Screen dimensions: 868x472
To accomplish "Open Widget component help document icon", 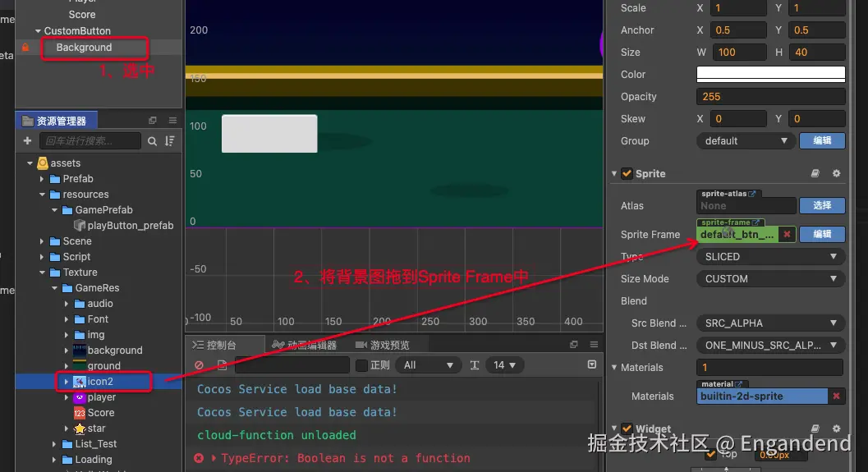I will coord(815,428).
